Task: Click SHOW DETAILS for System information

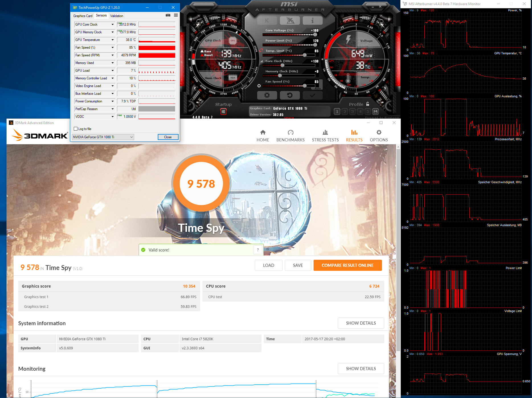Action: [x=361, y=323]
